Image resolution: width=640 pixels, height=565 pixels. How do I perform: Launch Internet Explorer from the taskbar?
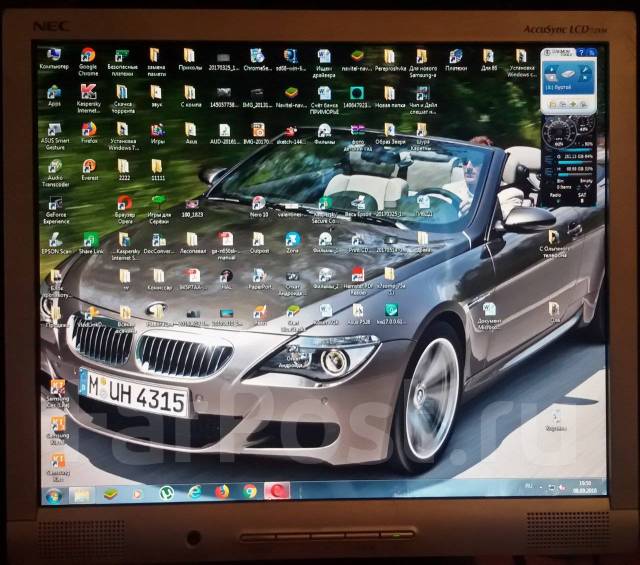pyautogui.click(x=194, y=493)
